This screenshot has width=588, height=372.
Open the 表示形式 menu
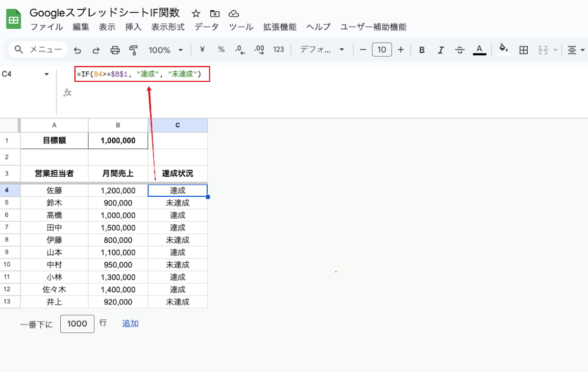168,27
